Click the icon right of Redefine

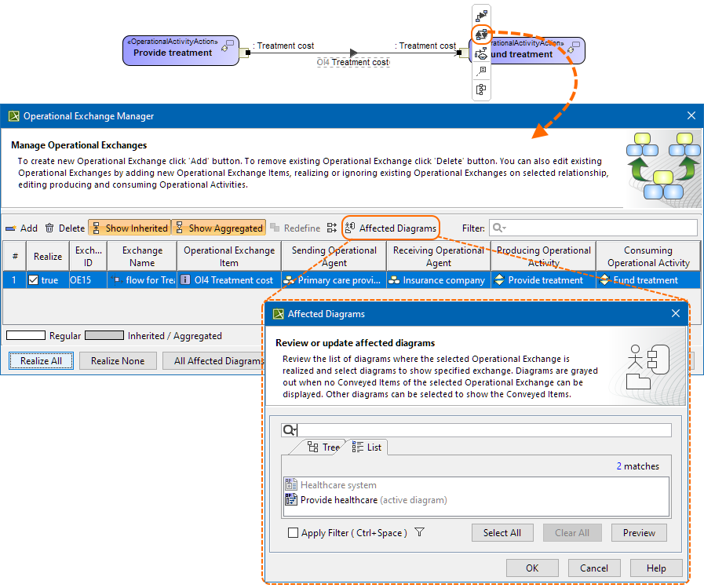pos(333,228)
